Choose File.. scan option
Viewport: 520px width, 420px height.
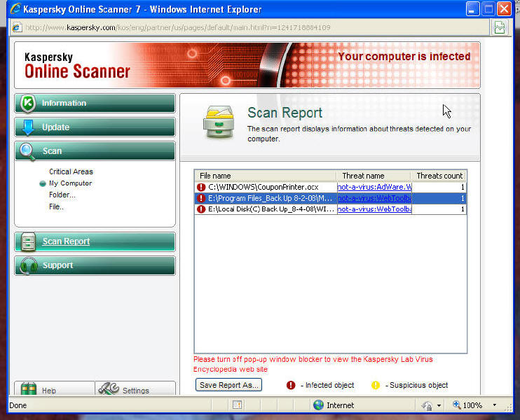[x=56, y=206]
